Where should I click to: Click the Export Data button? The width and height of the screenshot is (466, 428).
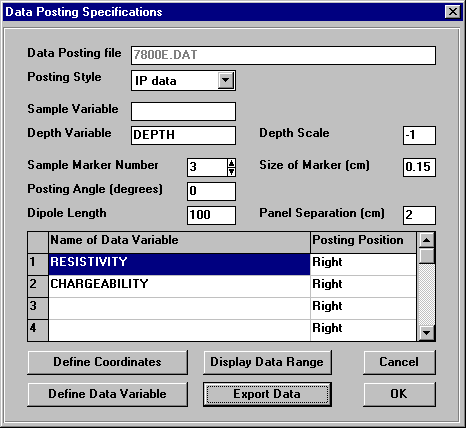pos(267,394)
